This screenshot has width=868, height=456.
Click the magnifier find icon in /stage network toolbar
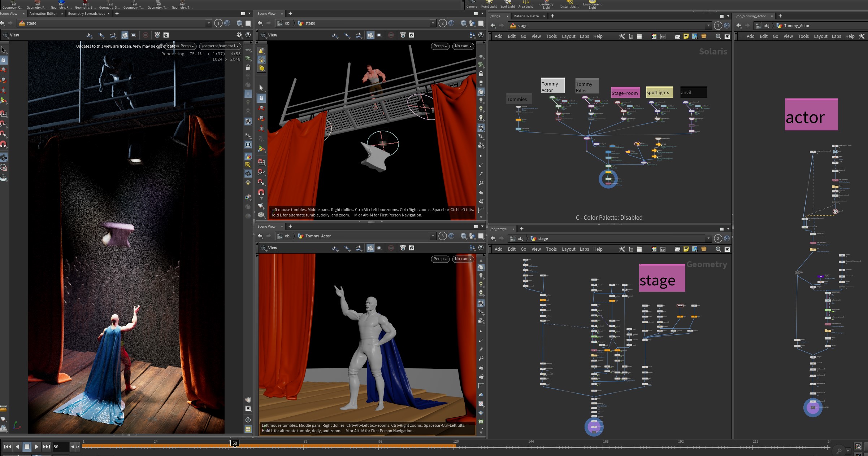(718, 36)
